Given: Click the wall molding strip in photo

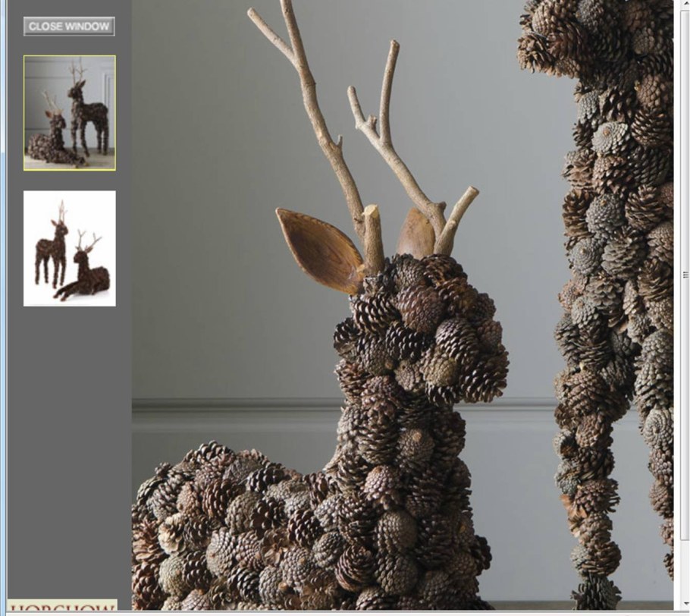Looking at the screenshot, I should [x=227, y=411].
